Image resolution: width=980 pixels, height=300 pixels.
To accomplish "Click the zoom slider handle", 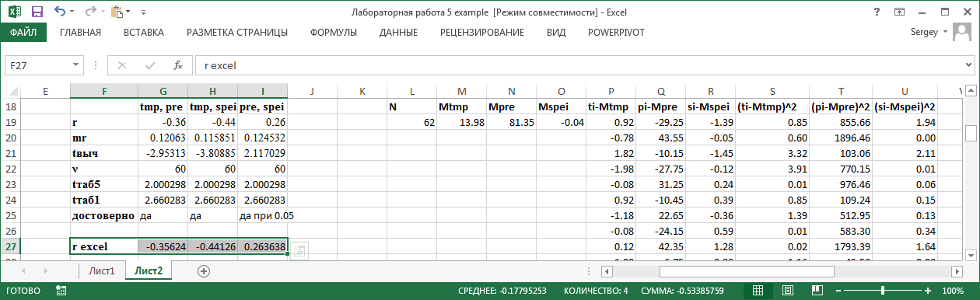I will (882, 291).
